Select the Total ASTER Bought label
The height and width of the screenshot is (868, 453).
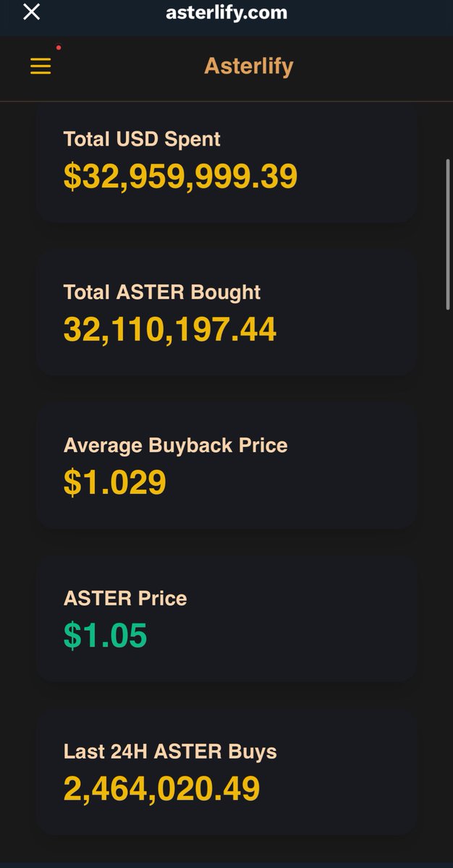[162, 292]
